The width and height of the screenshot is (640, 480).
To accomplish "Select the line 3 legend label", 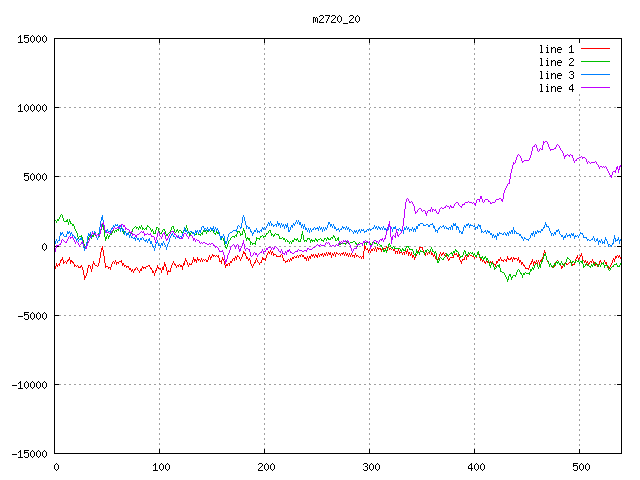I will click(557, 75).
